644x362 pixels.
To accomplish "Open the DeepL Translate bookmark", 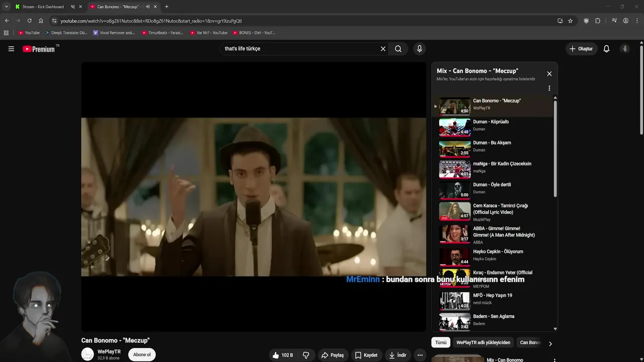I will coord(66,33).
